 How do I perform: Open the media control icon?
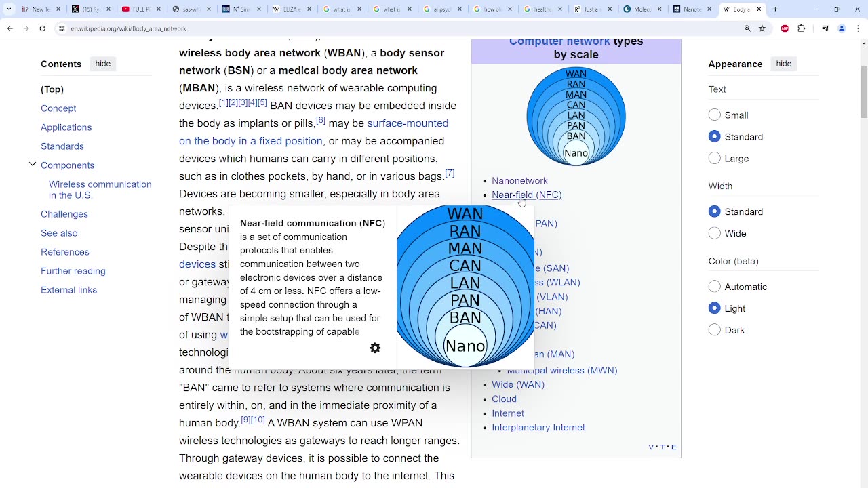point(825,28)
